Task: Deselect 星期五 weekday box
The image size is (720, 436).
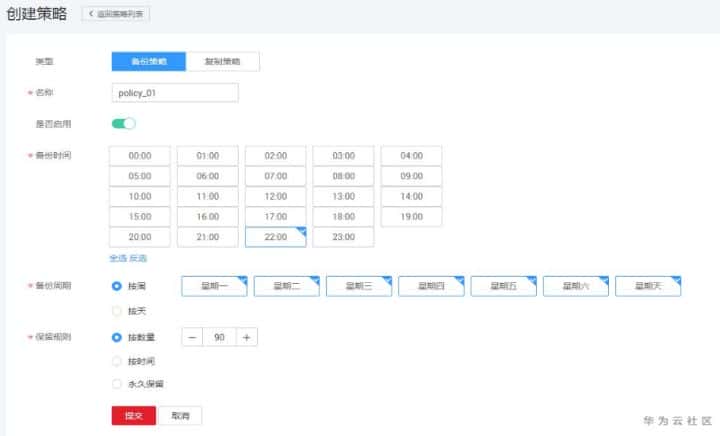Action: click(504, 286)
